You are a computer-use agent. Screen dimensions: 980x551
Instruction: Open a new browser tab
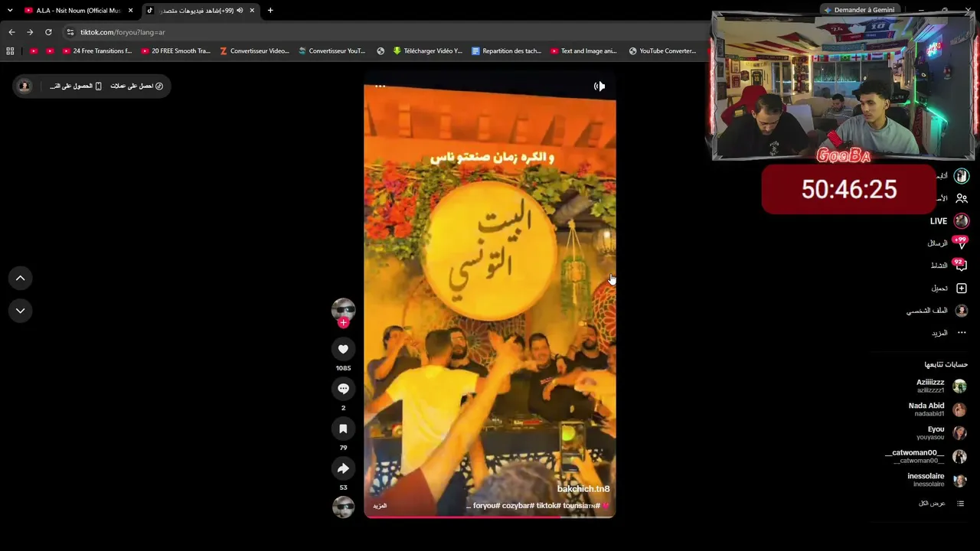click(x=270, y=11)
